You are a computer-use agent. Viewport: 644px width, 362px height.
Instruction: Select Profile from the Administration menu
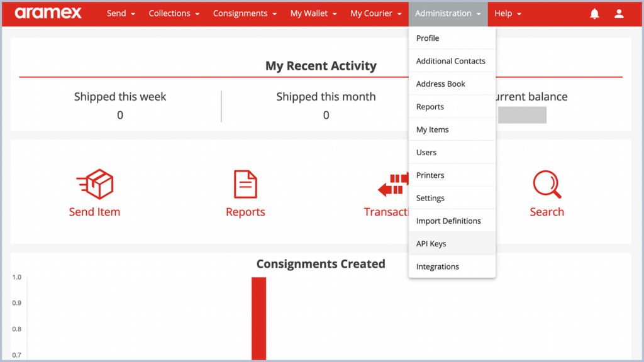pos(428,38)
